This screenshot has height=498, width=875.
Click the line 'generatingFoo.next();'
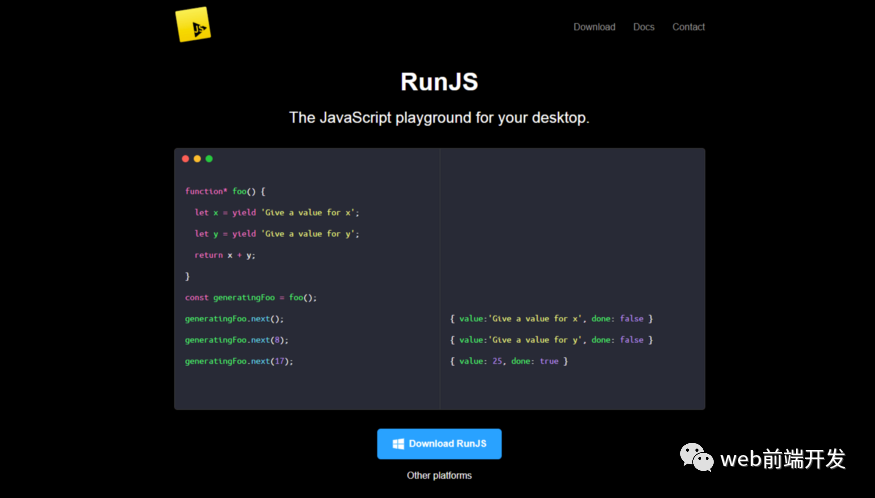tap(234, 318)
